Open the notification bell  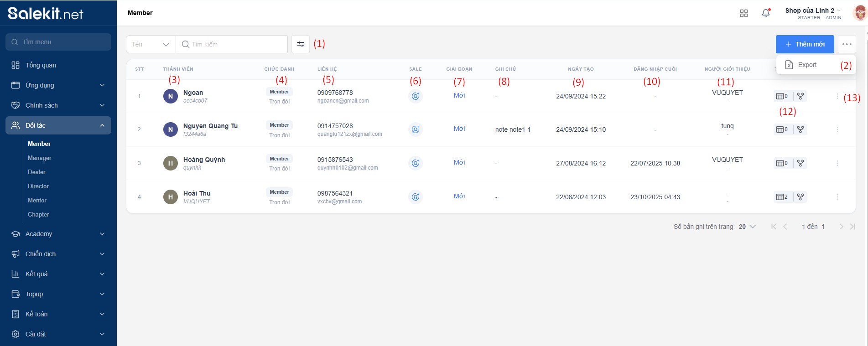tap(766, 13)
